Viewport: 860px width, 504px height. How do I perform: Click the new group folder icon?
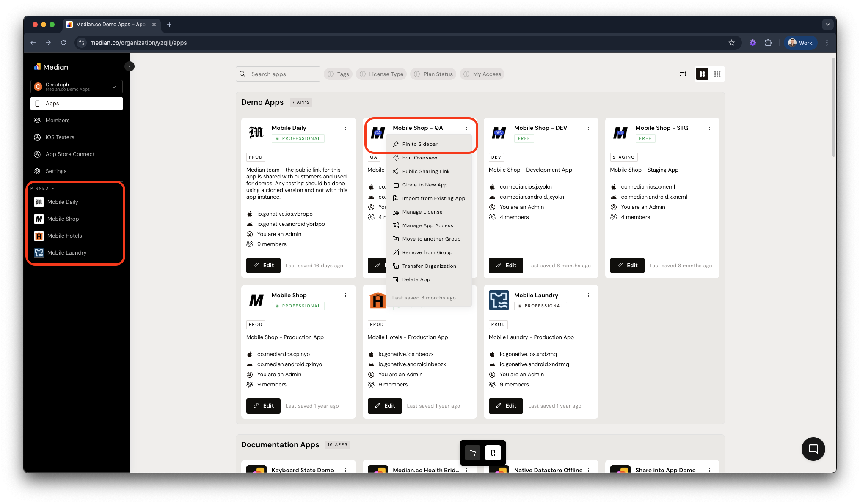473,453
